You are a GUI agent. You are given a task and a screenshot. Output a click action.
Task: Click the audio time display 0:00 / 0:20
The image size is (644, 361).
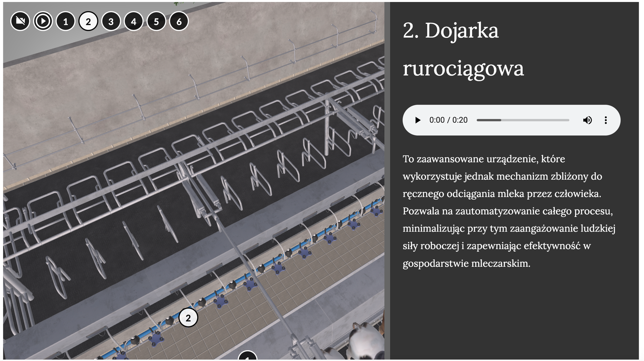click(448, 120)
